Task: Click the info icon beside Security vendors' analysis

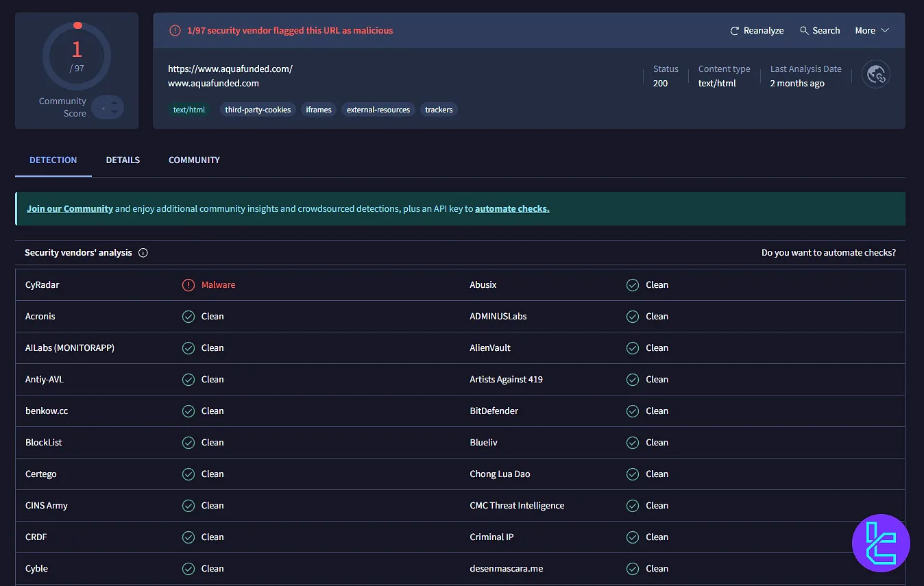Action: tap(143, 252)
